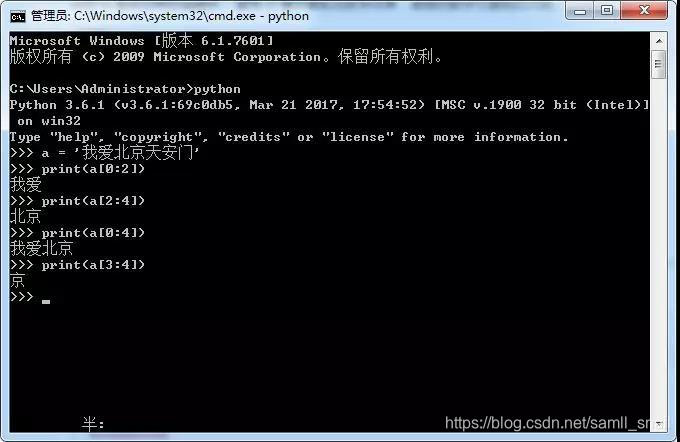Click the blinking cursor at the last prompt
The image size is (680, 442).
point(46,301)
